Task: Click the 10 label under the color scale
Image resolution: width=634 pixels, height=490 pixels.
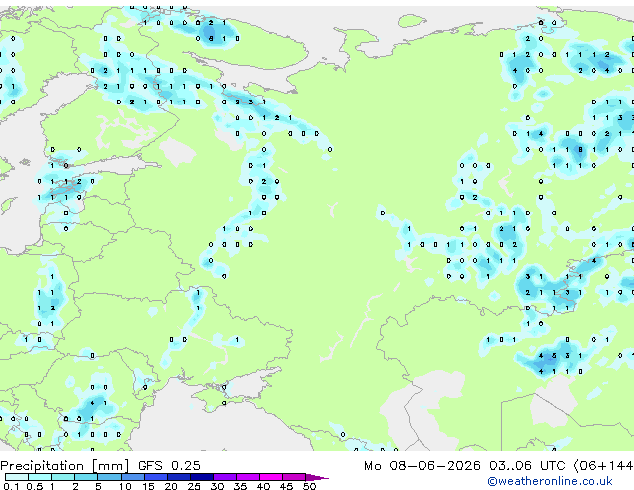Action: [125, 486]
